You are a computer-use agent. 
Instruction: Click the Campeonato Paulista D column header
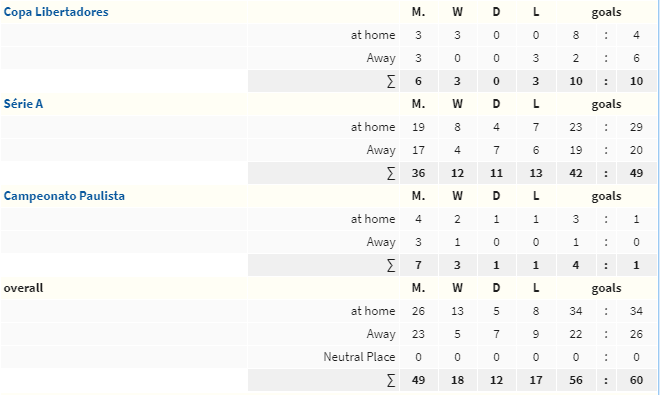(x=496, y=196)
